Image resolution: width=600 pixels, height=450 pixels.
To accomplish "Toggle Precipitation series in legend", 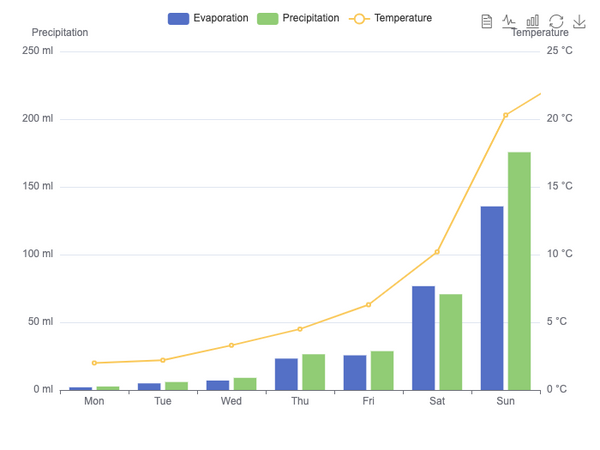I will point(298,18).
